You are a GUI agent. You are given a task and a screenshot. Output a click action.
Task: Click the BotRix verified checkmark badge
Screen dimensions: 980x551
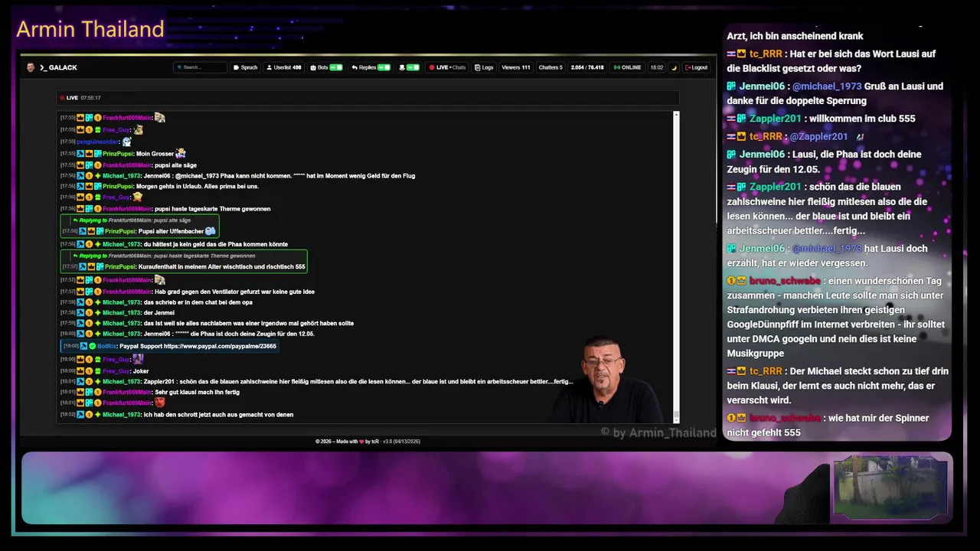(93, 346)
